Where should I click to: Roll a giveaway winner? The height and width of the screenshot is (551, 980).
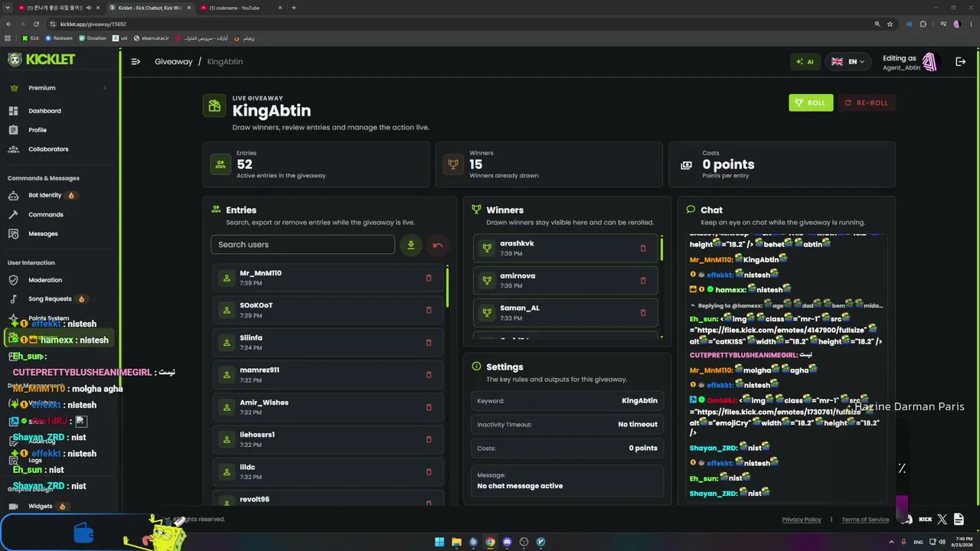tap(811, 103)
